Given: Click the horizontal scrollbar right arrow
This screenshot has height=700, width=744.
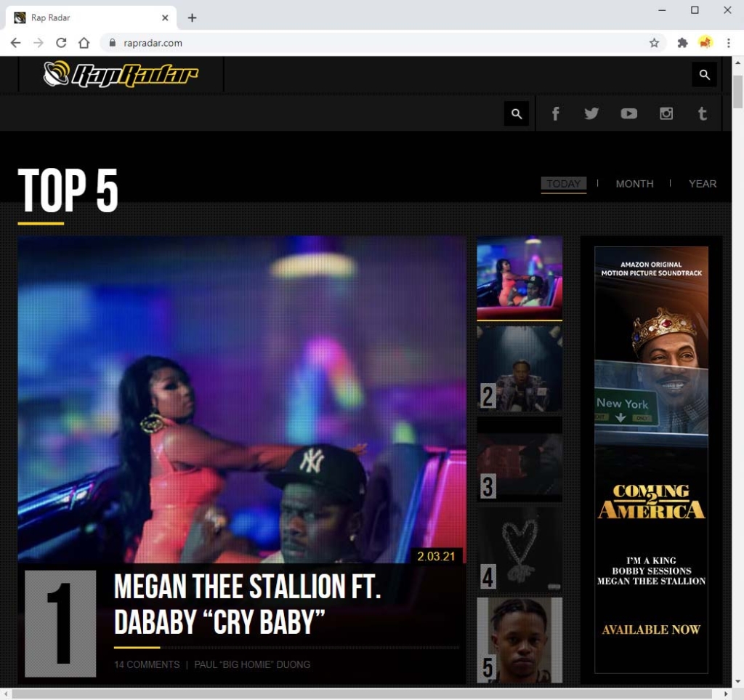Looking at the screenshot, I should pos(726,694).
